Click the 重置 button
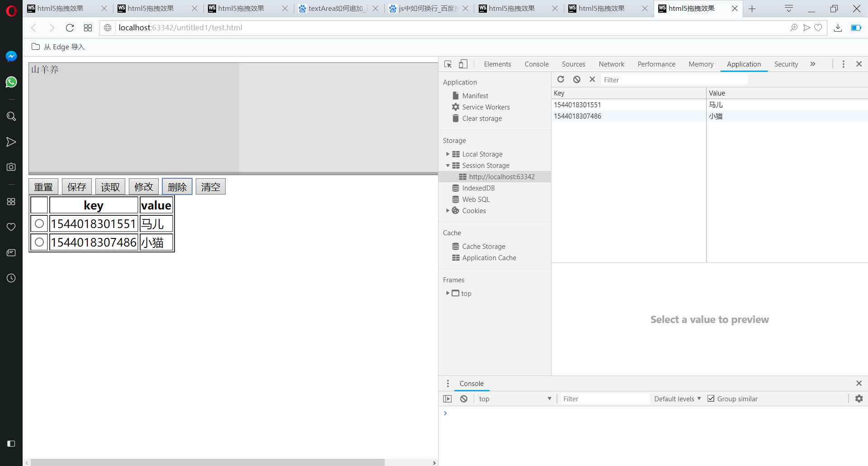The image size is (868, 466). click(43, 187)
